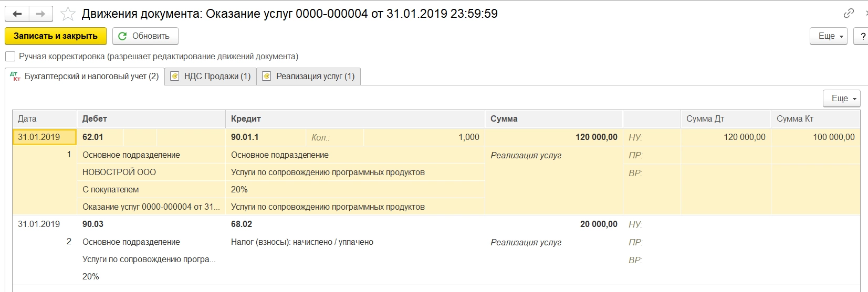Switch to НДС Продажи (1) tab

[217, 77]
